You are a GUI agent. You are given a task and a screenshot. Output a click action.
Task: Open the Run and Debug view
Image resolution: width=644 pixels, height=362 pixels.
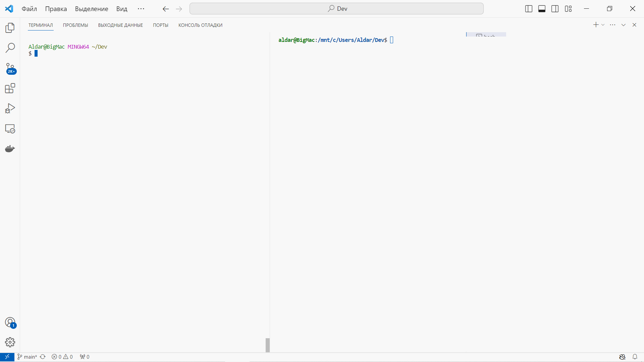coord(10,108)
